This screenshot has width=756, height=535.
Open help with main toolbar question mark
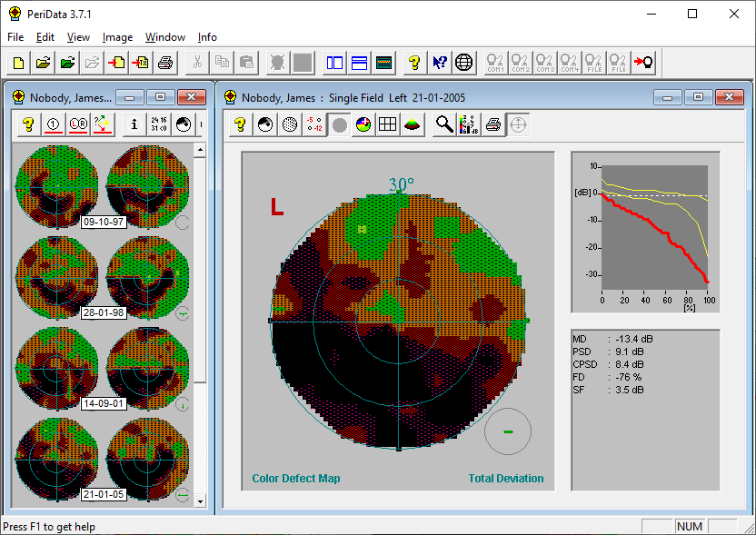(415, 63)
